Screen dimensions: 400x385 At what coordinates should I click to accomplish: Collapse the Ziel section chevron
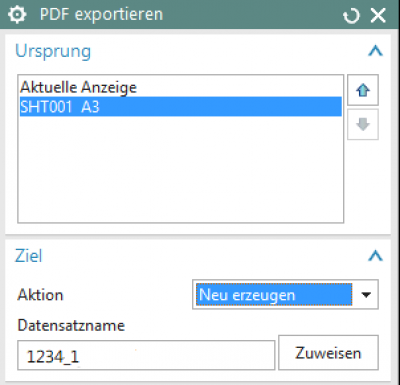375,256
